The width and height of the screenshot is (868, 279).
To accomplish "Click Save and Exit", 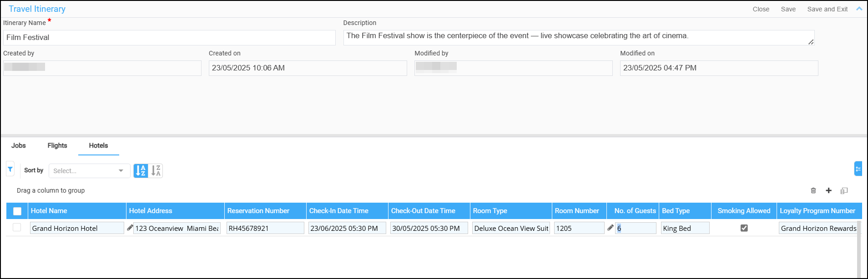I will coord(827,9).
